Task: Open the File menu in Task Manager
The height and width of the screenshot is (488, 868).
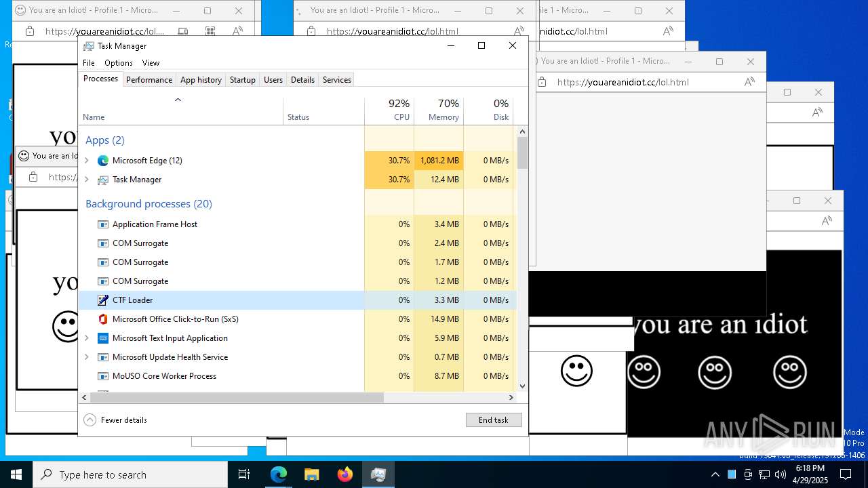Action: pos(89,63)
